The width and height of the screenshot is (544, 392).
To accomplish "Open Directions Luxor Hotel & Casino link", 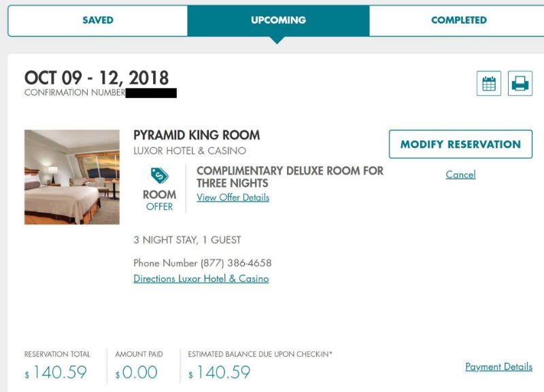I will [201, 279].
